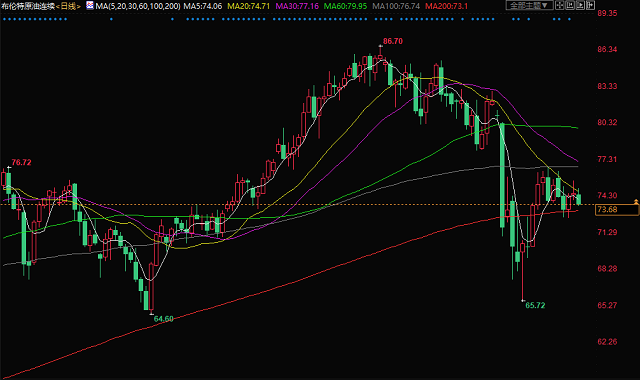Expand the 全部主题 dropdown
This screenshot has height=380, width=640.
[x=529, y=5]
